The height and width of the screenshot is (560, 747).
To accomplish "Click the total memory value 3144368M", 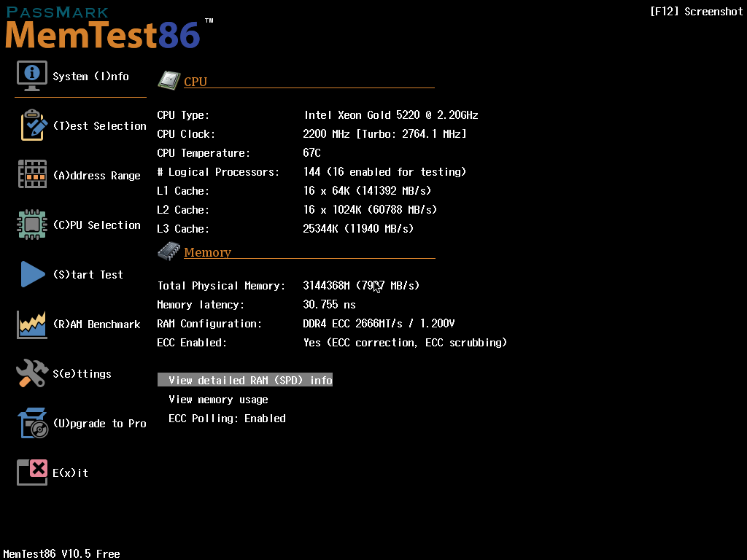I will coord(361,286).
